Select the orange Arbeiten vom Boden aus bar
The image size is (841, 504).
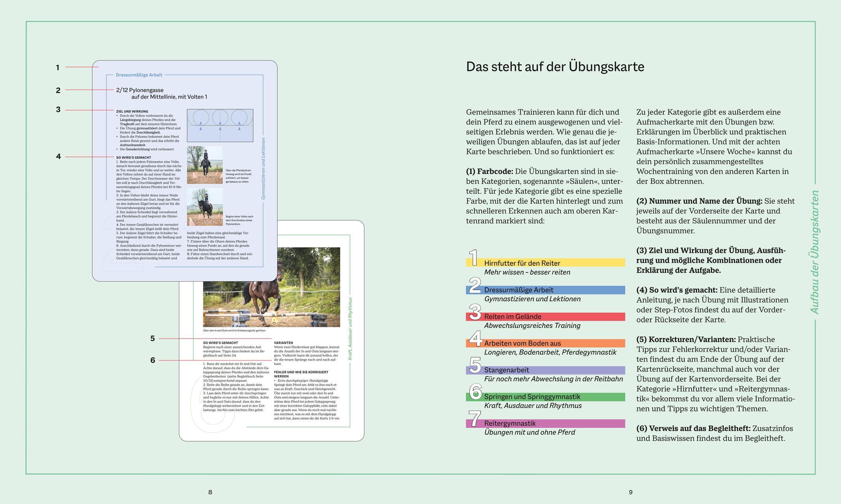(x=545, y=343)
